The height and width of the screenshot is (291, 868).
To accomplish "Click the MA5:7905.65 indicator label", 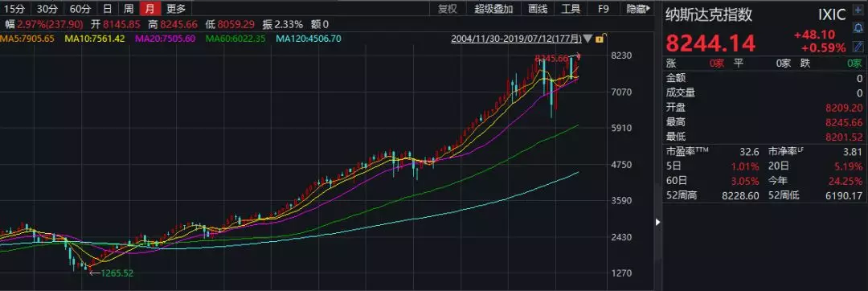I will (x=27, y=39).
